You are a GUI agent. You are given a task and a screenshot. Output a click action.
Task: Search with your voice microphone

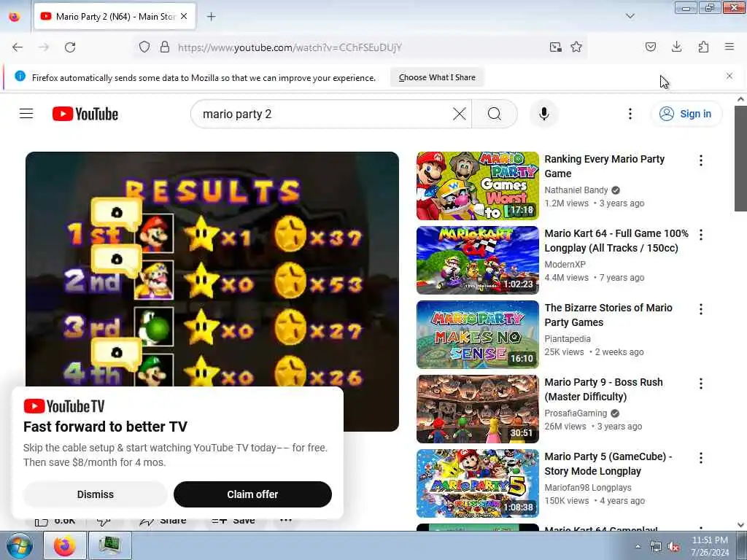(544, 114)
